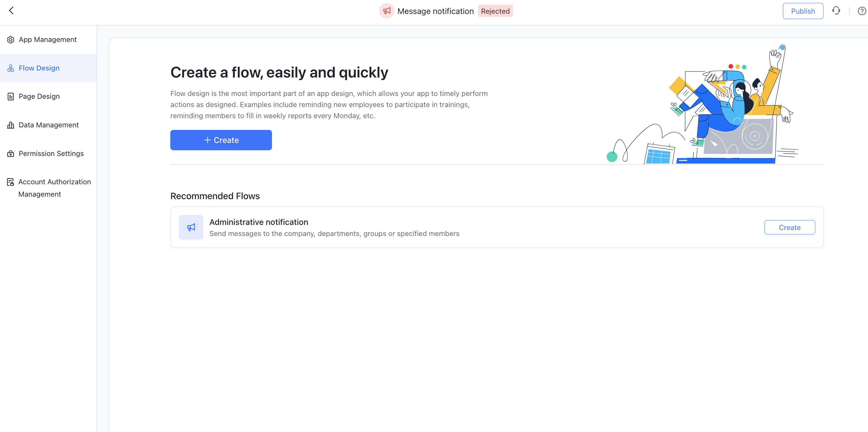Select the Permission Settings lock icon
The height and width of the screenshot is (432, 868).
10,153
